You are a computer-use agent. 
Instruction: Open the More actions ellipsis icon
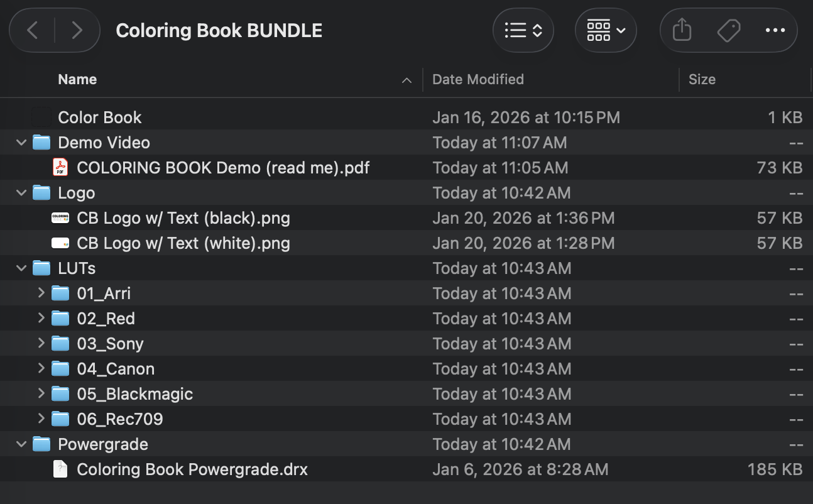(x=775, y=30)
